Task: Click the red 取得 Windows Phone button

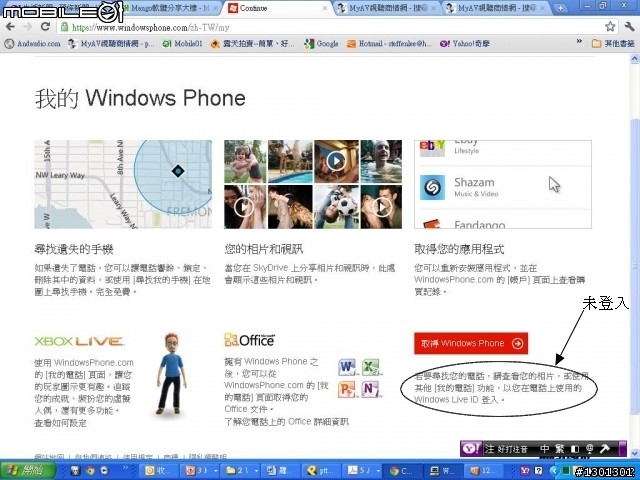Action: coord(471,343)
